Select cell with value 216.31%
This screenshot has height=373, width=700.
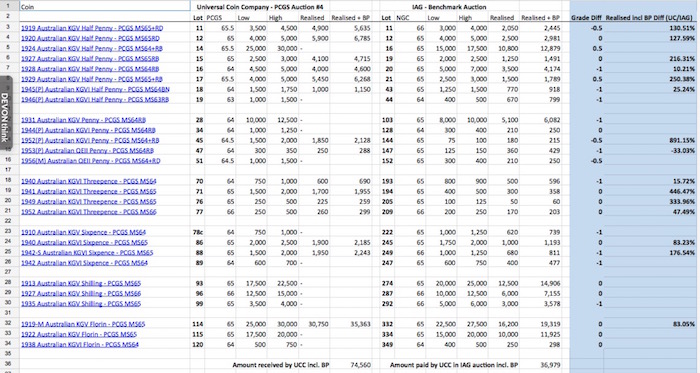click(650, 58)
